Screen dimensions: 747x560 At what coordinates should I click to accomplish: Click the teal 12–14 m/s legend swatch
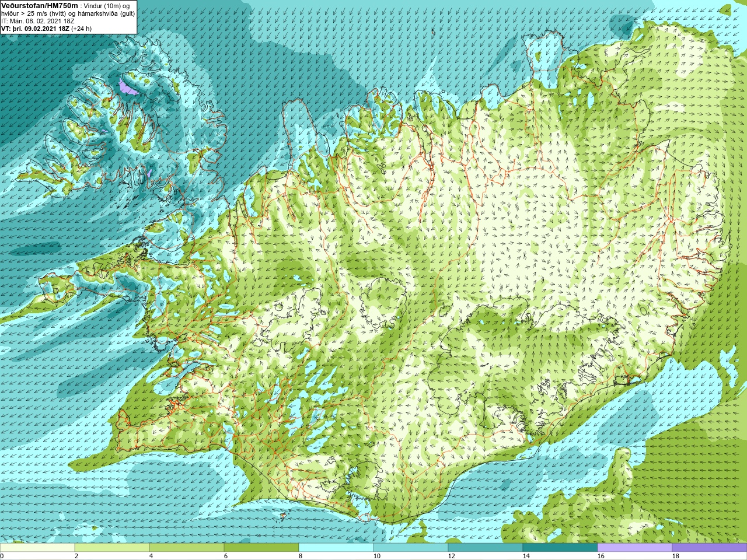point(486,548)
